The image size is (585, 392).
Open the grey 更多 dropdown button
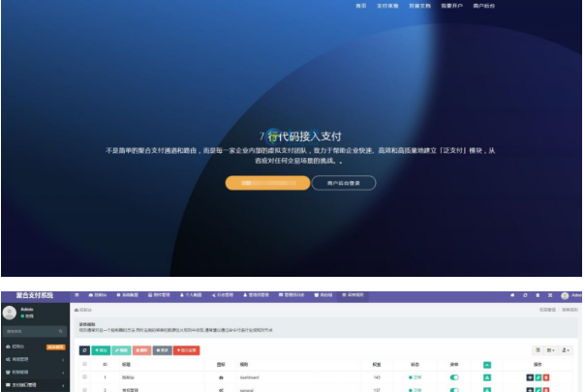[163, 350]
